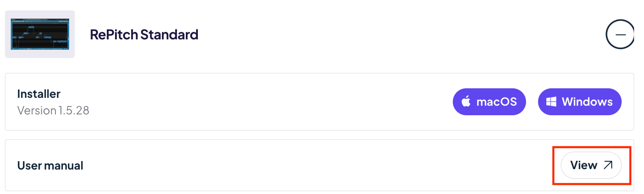This screenshot has width=644, height=194.
Task: Click the minus icon in the circle
Action: point(620,35)
